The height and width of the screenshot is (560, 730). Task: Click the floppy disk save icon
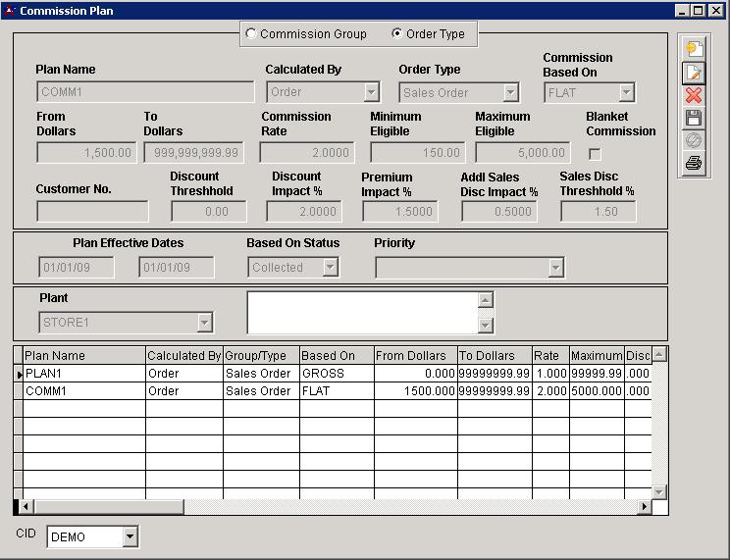pyautogui.click(x=694, y=118)
